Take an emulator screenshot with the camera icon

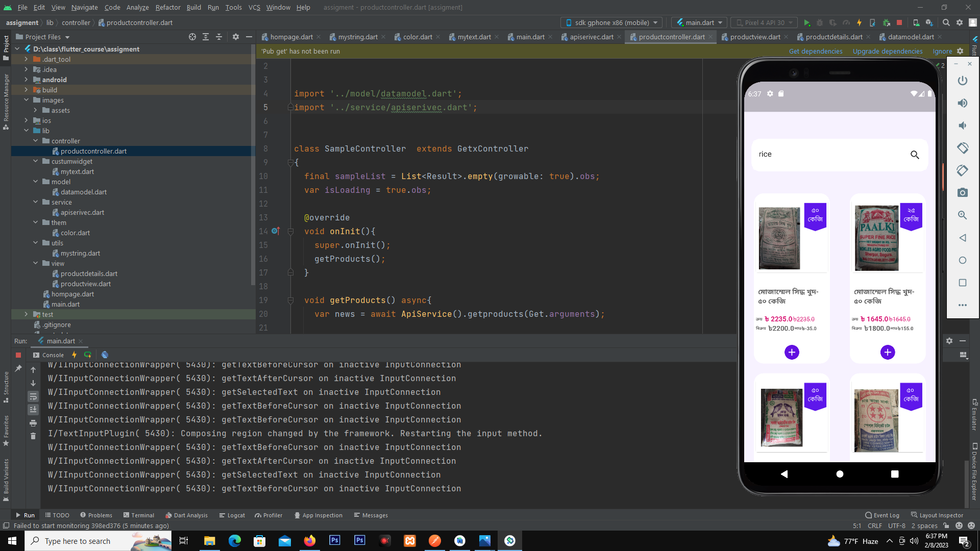(963, 193)
